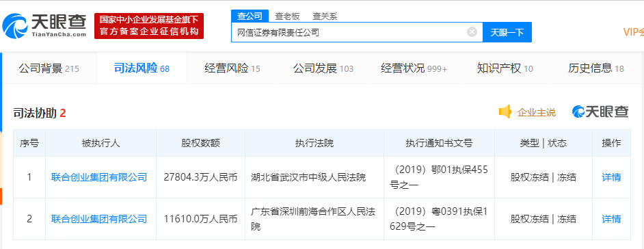Viewport: 644px width, 249px height.
Task: Open 联合创业集团有限公司 link in row 1
Action: pyautogui.click(x=99, y=177)
